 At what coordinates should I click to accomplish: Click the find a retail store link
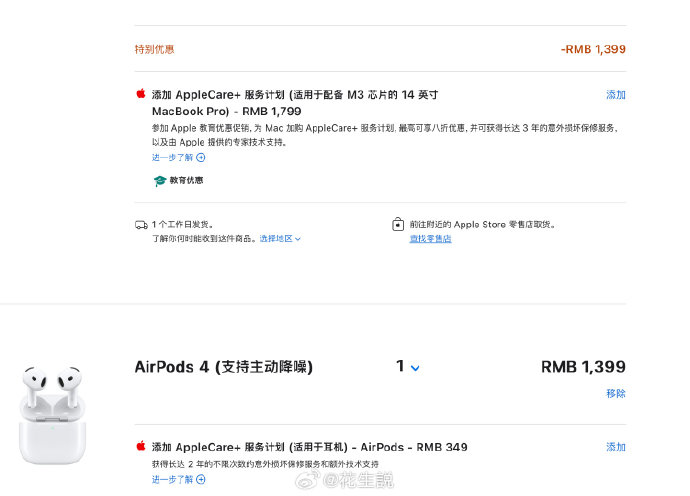click(x=430, y=239)
